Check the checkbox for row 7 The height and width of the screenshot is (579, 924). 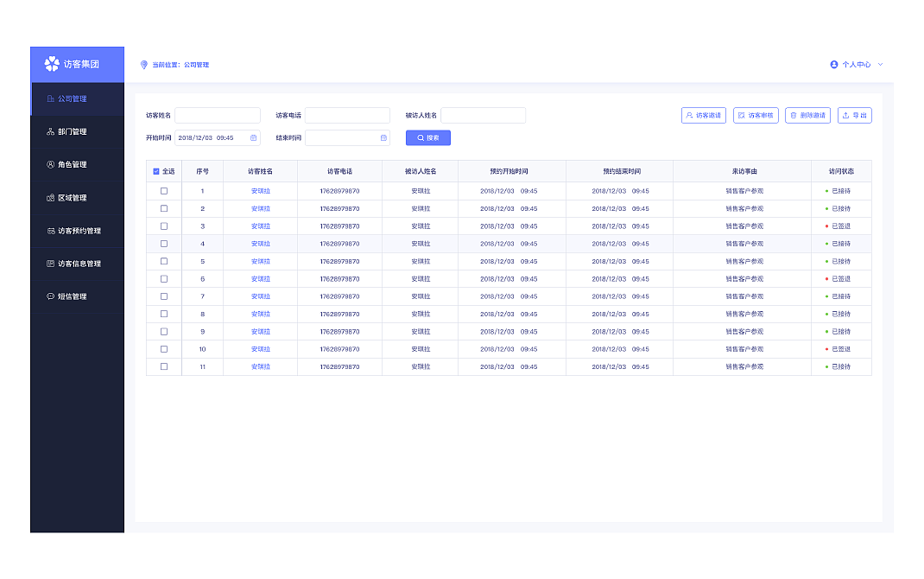click(164, 296)
